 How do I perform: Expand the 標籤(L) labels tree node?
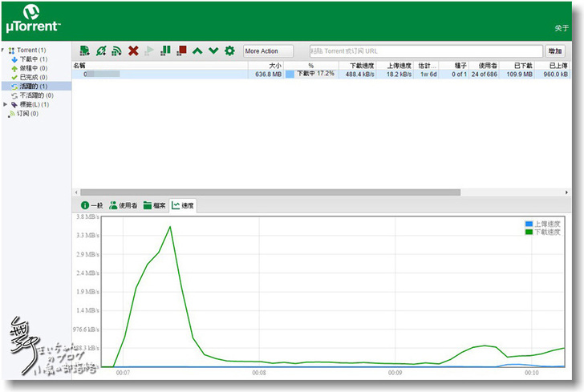click(6, 104)
